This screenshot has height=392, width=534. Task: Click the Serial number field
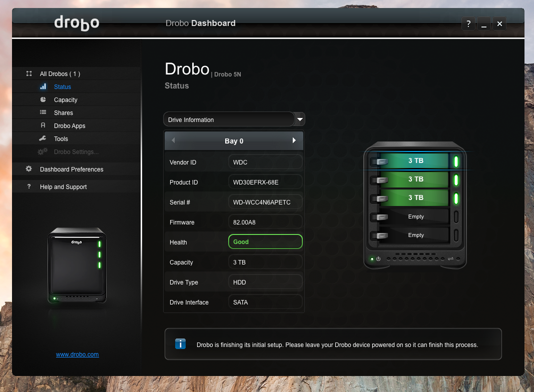point(265,202)
